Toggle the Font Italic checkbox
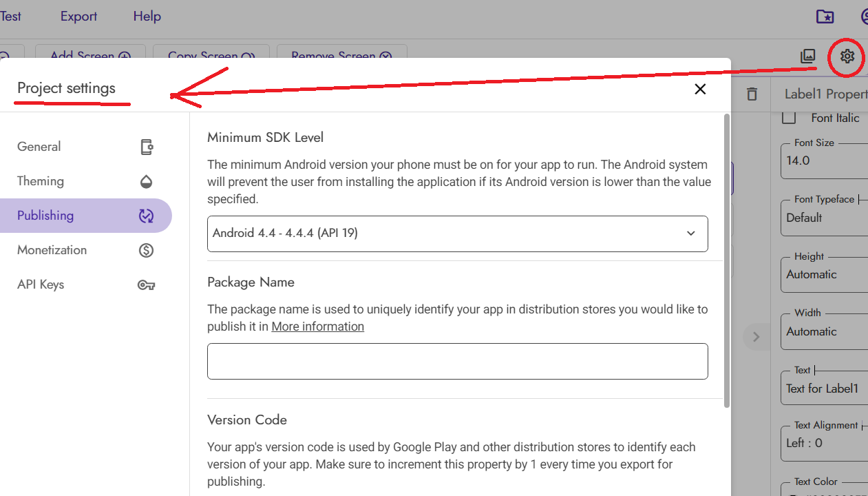The width and height of the screenshot is (868, 496). point(789,118)
